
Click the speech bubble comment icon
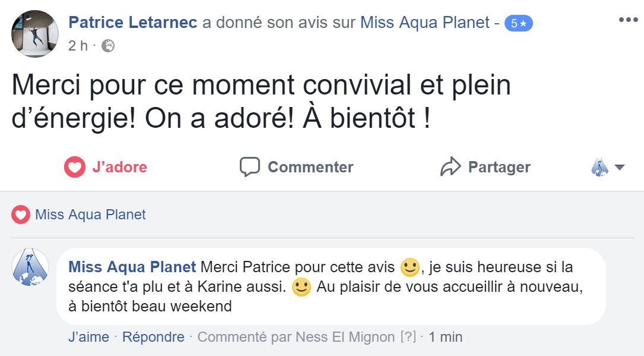pyautogui.click(x=250, y=167)
